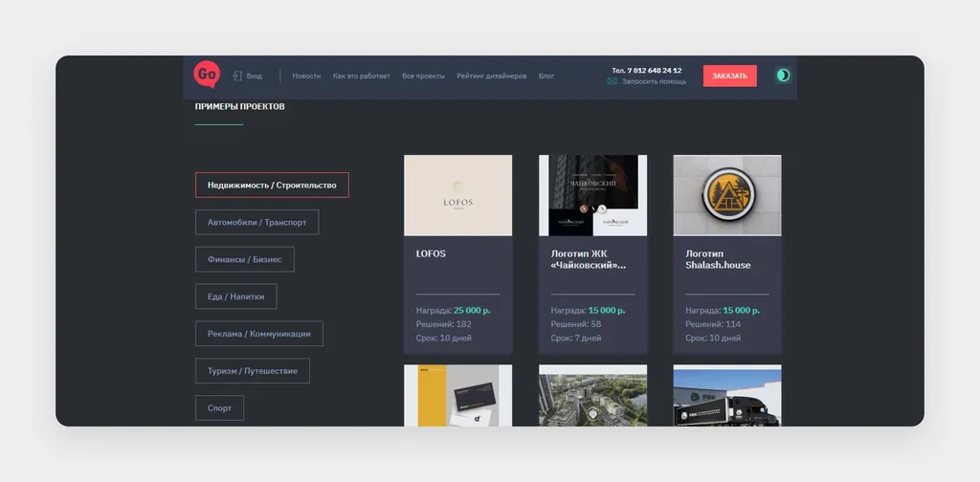Click the ПРИМЕРЫ ПРОЕКТОВ heading
The width and height of the screenshot is (980, 482).
point(240,107)
